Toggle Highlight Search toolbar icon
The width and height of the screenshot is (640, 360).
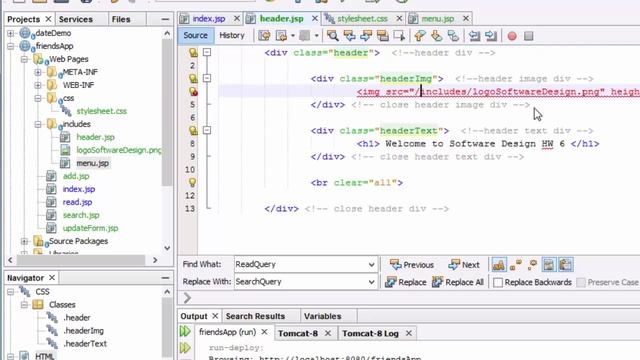point(382,36)
